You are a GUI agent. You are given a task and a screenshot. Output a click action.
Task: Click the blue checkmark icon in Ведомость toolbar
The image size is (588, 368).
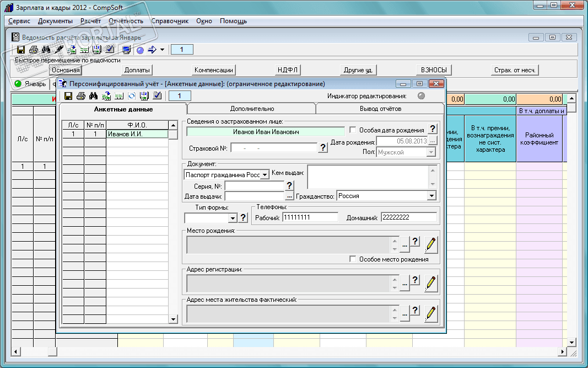tap(110, 49)
